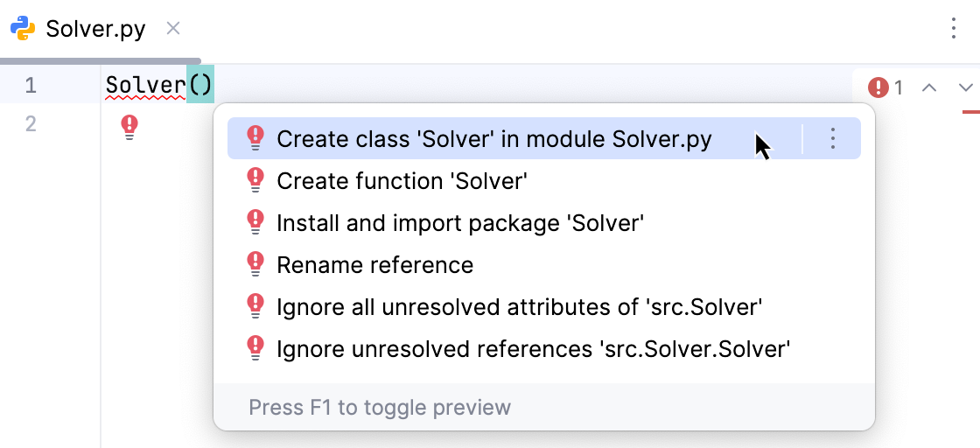The height and width of the screenshot is (448, 980).
Task: Click the red error bulb in gutter
Action: (x=129, y=127)
